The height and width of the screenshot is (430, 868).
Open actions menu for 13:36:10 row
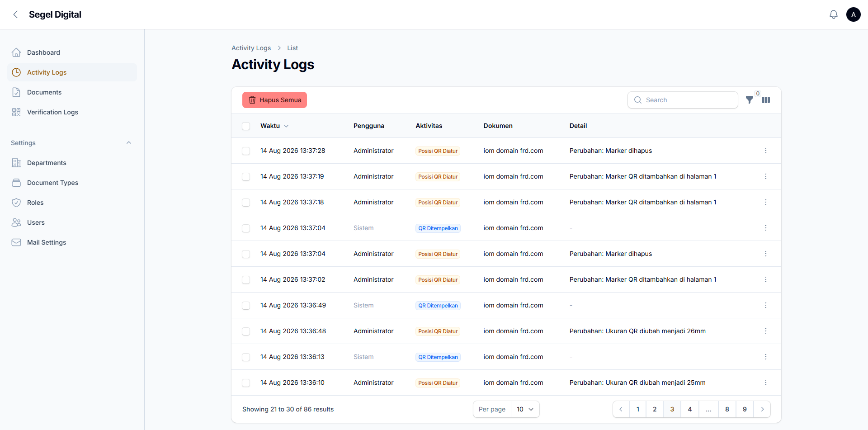coord(766,383)
